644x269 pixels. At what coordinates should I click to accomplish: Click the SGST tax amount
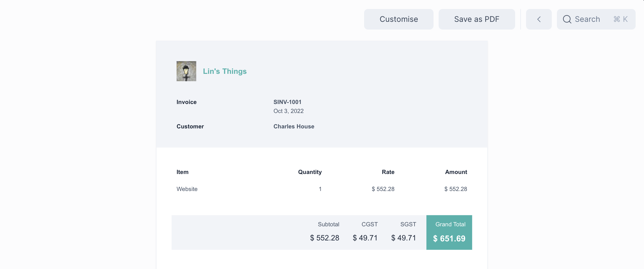[x=404, y=238]
